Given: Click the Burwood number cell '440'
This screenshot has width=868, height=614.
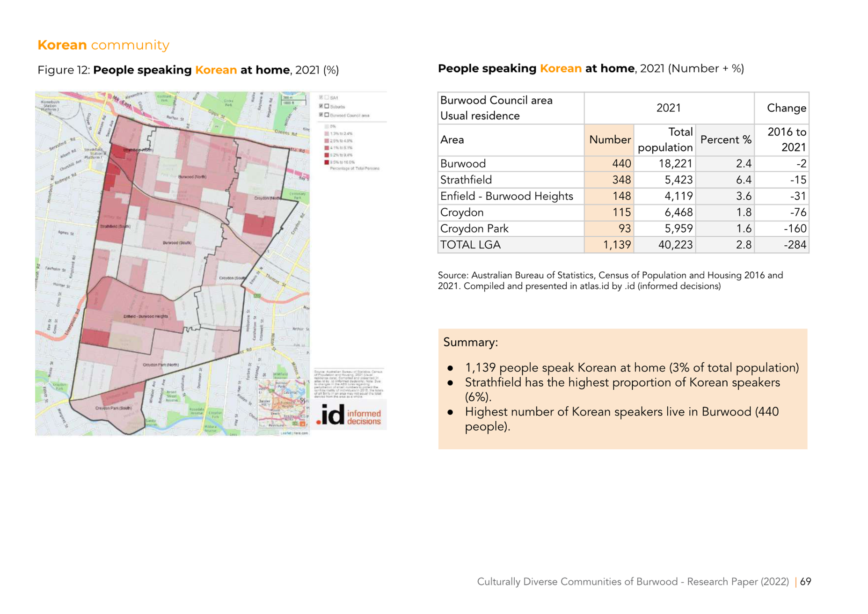Looking at the screenshot, I should pos(609,164).
